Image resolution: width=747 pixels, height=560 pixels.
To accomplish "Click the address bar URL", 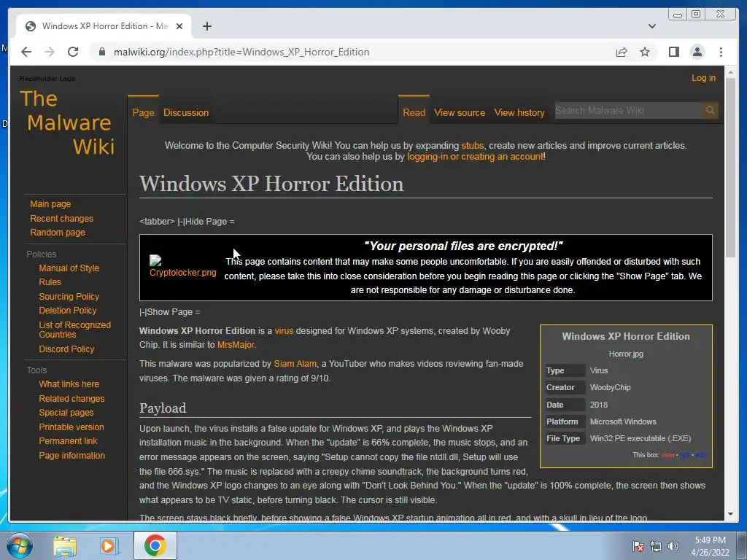I will [241, 52].
